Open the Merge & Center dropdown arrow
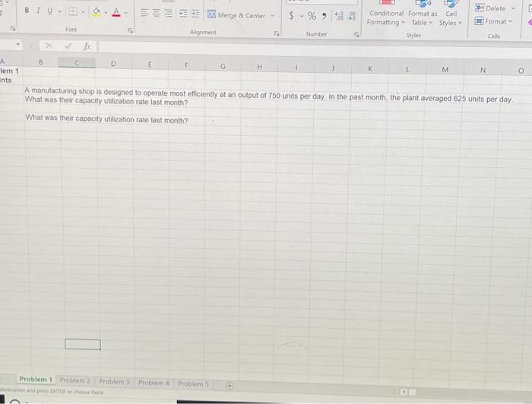532x404 pixels. point(272,16)
